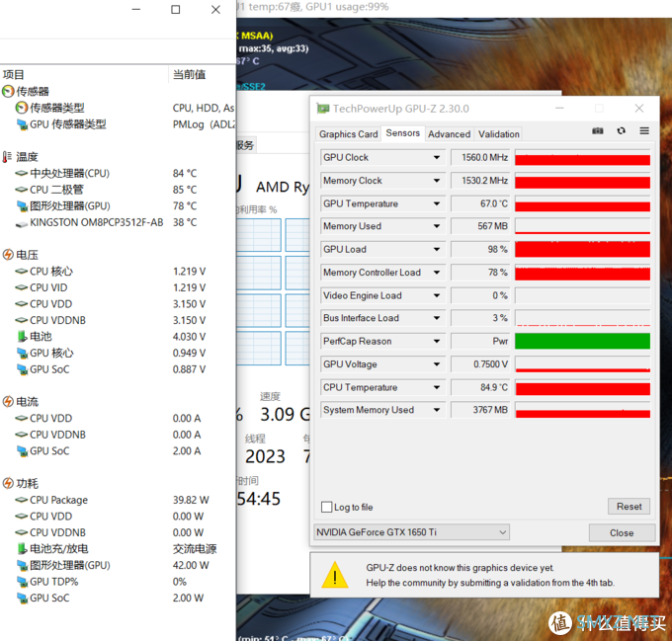Click the CPU VID row icon
Image resolution: width=672 pixels, height=641 pixels.
(22, 287)
